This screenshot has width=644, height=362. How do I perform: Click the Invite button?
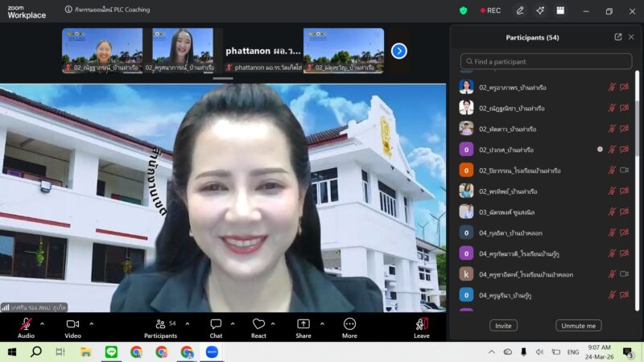pyautogui.click(x=503, y=326)
